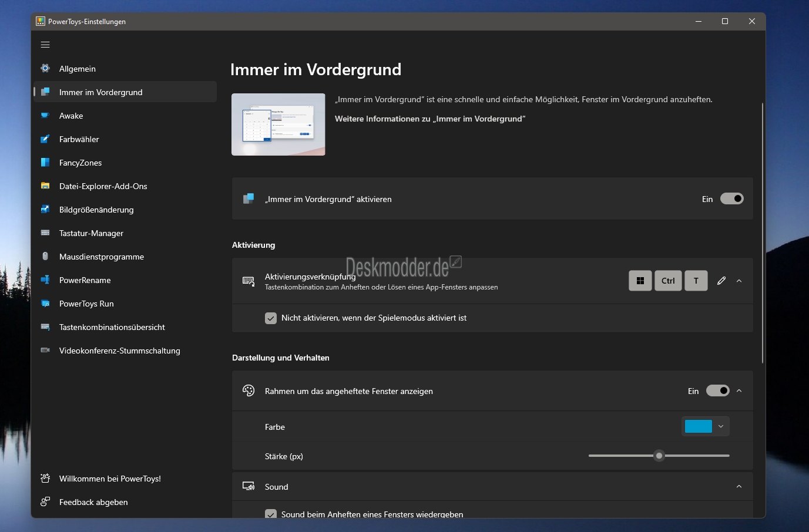This screenshot has width=809, height=532.
Task: Click the PowerToys app icon in title bar
Action: pos(41,21)
